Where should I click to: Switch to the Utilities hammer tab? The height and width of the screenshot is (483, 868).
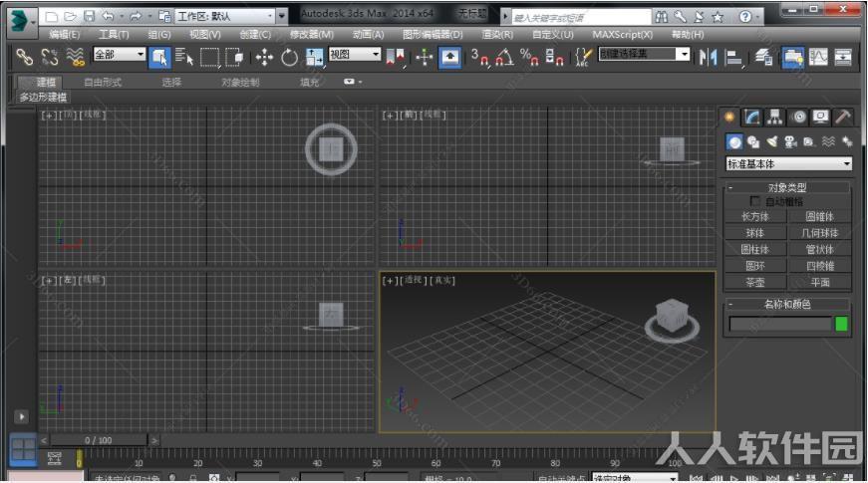point(843,117)
